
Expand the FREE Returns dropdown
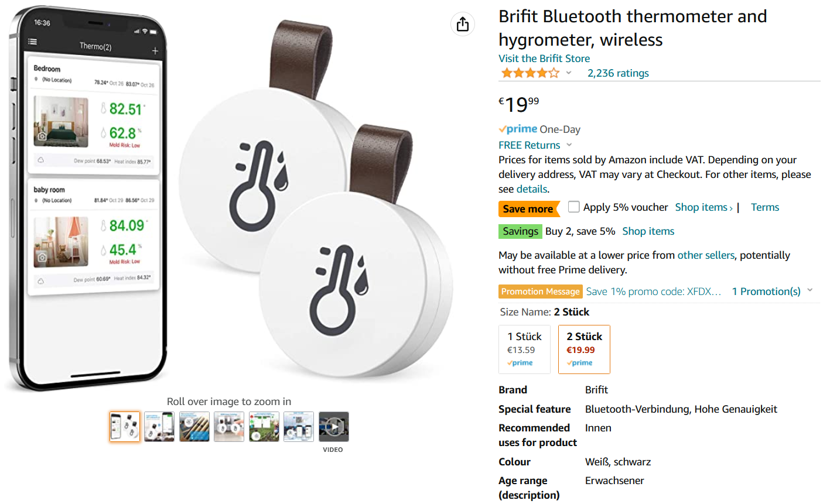(569, 145)
